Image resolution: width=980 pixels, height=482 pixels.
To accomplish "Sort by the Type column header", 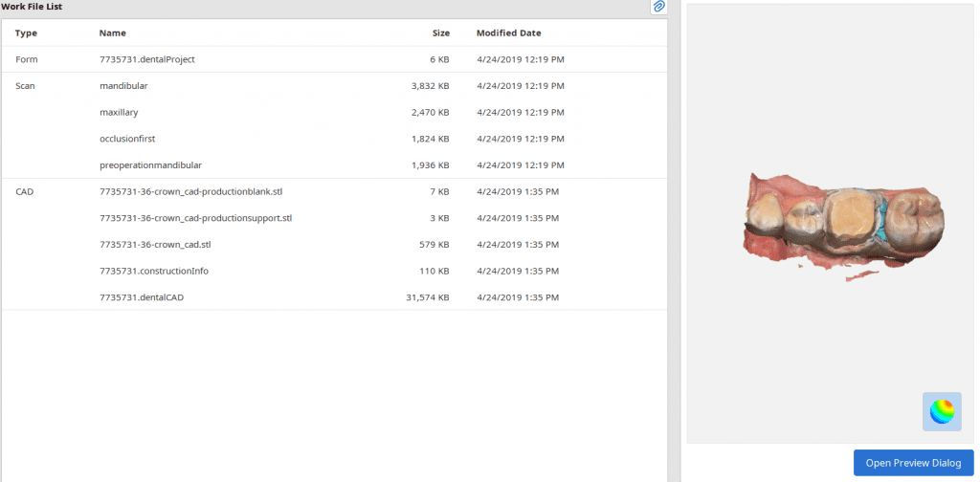I will [26, 33].
